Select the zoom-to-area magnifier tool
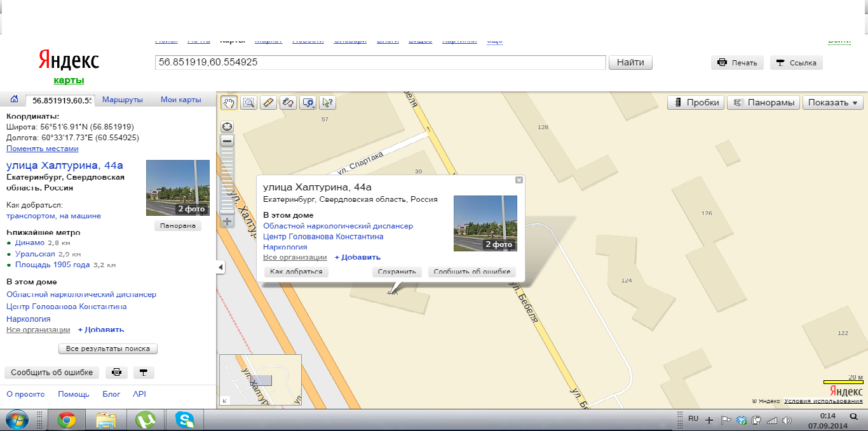The height and width of the screenshot is (431, 868). 248,102
